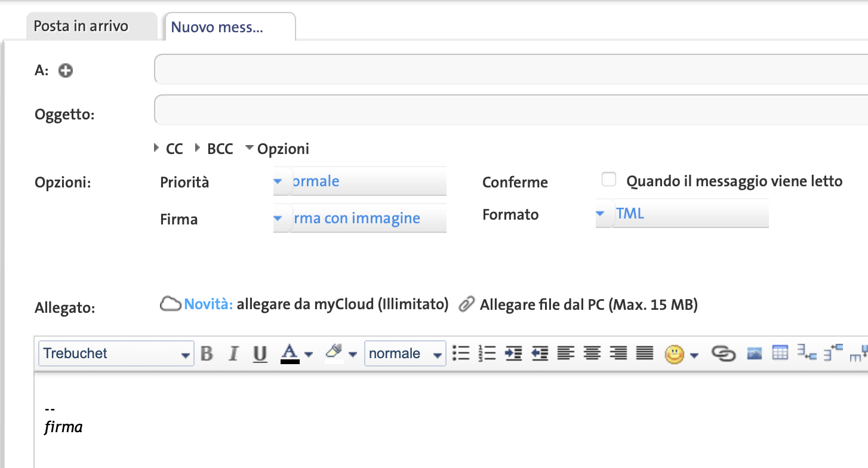The height and width of the screenshot is (468, 868).
Task: Toggle bold text formatting
Action: pos(207,353)
